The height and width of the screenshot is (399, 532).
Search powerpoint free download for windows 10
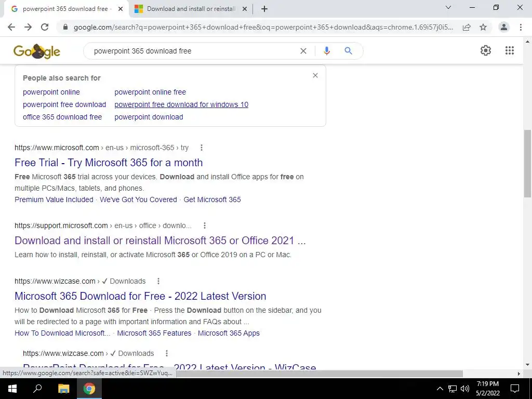181,104
